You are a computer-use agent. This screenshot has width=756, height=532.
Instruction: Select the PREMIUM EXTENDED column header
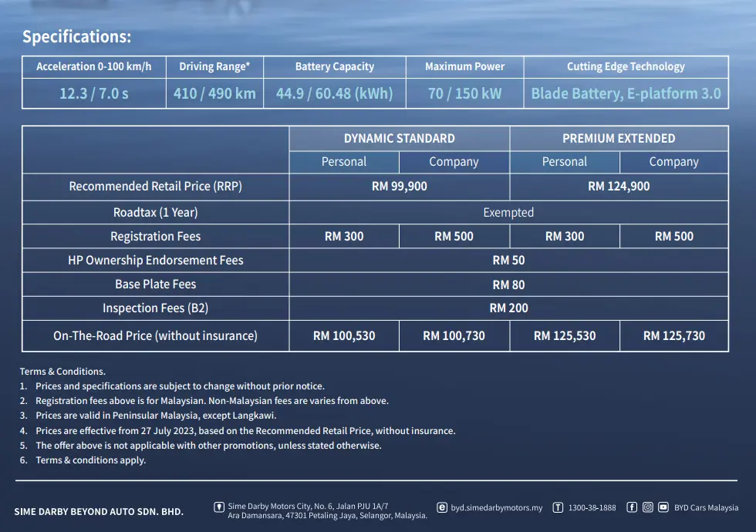point(619,139)
